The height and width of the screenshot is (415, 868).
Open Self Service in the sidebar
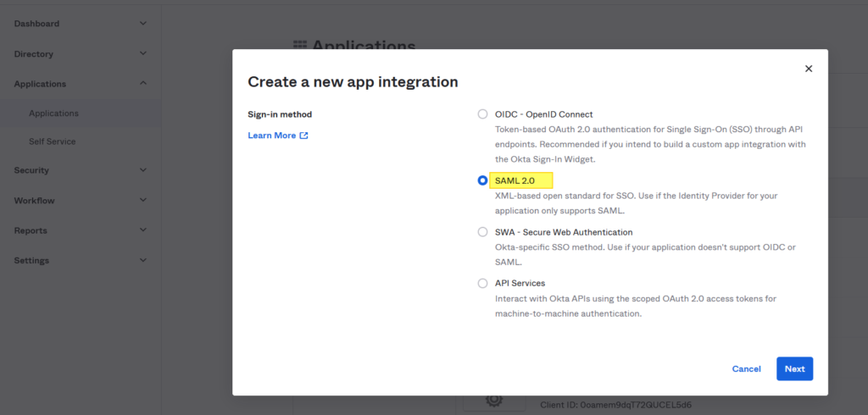[x=52, y=141]
